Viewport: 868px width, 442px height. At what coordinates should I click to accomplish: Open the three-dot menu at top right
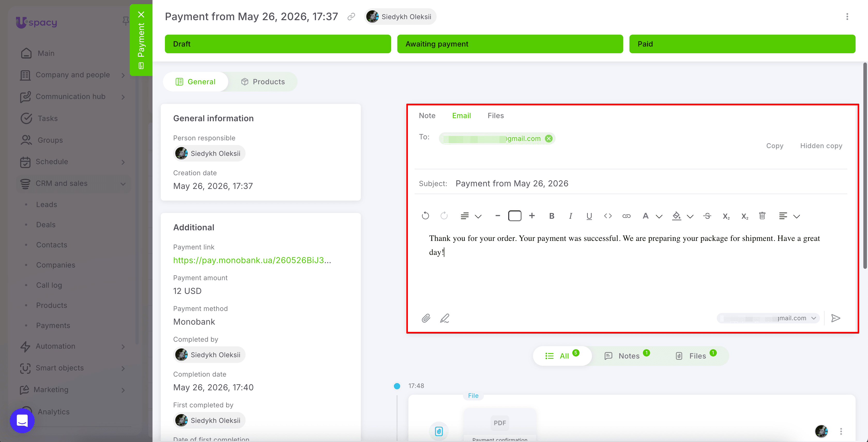click(847, 17)
